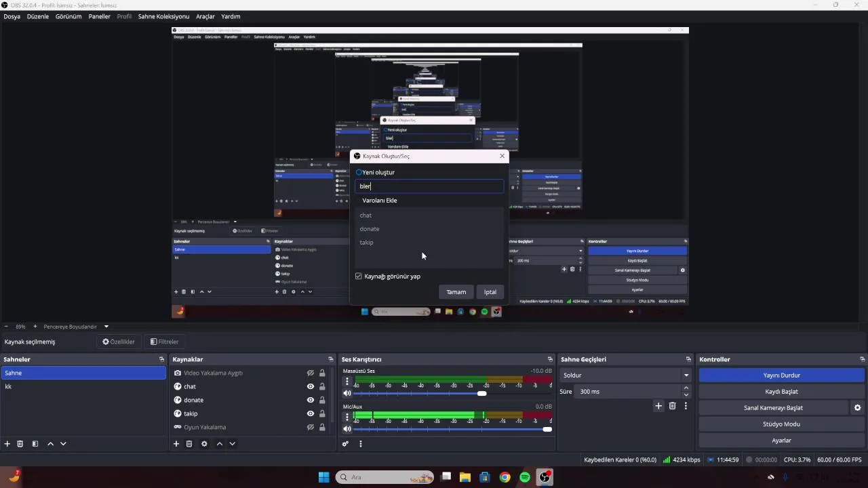Open scene filters icon in the Sahneler toolbar
The image size is (868, 488).
click(35, 444)
